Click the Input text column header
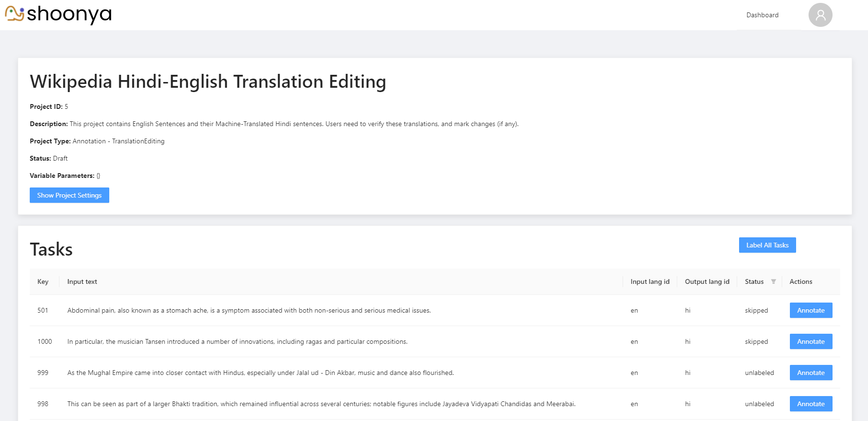The image size is (868, 421). 82,281
